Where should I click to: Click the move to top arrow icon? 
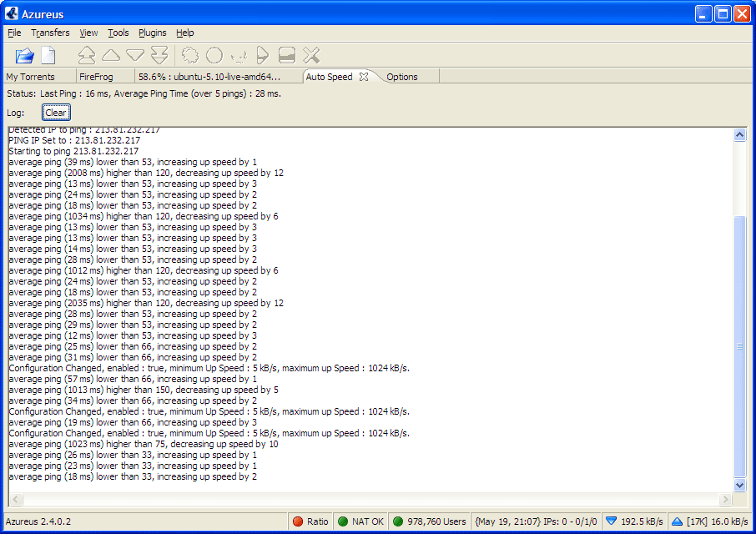[87, 55]
